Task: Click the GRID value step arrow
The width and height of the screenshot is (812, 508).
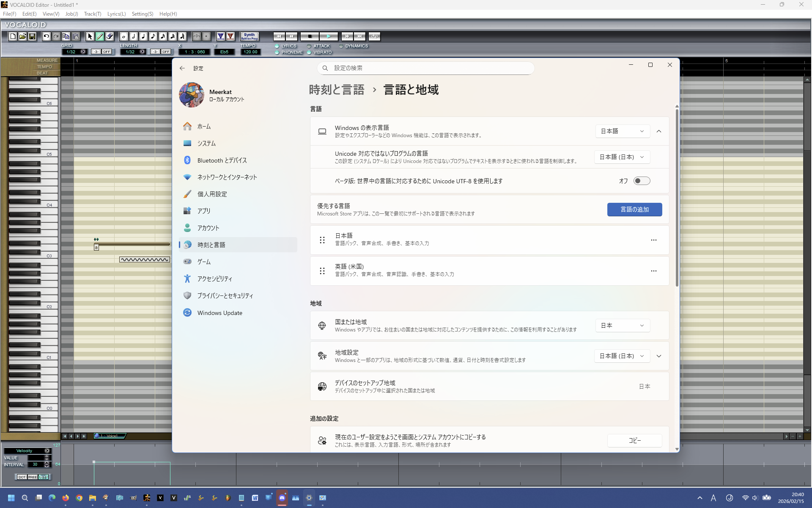Action: coord(83,52)
